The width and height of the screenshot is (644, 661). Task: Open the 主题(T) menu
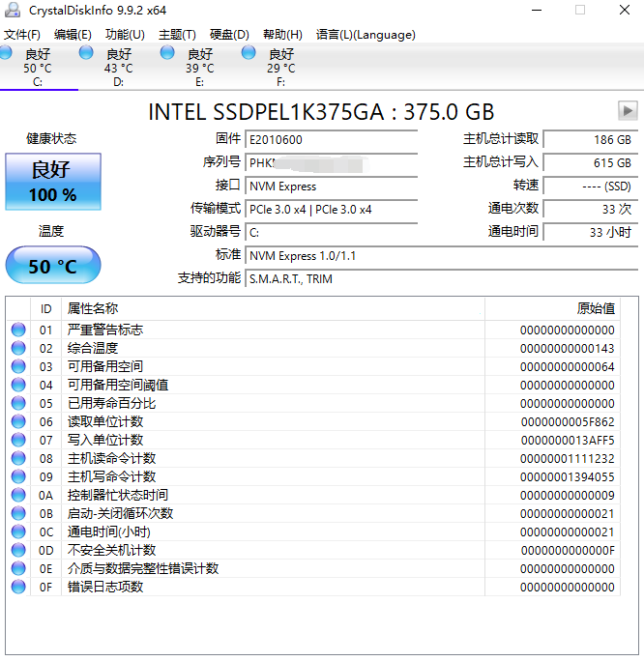pyautogui.click(x=177, y=35)
